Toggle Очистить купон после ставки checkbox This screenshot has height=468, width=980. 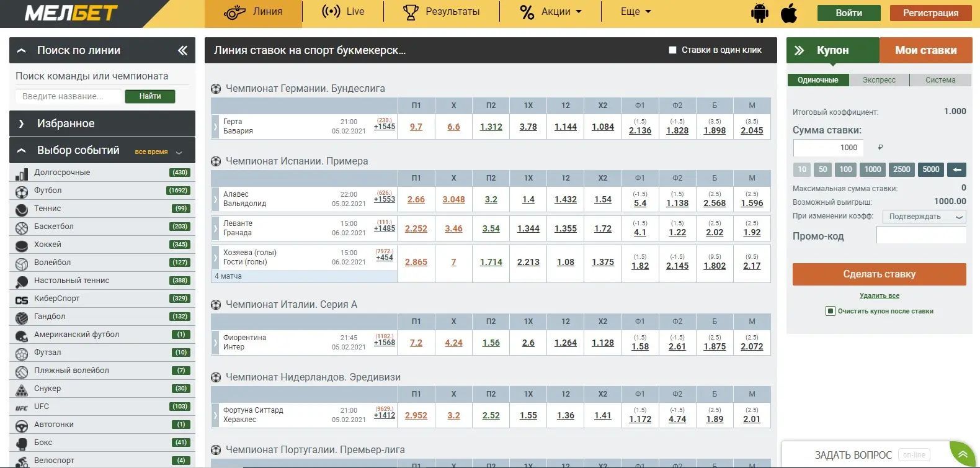pyautogui.click(x=831, y=311)
